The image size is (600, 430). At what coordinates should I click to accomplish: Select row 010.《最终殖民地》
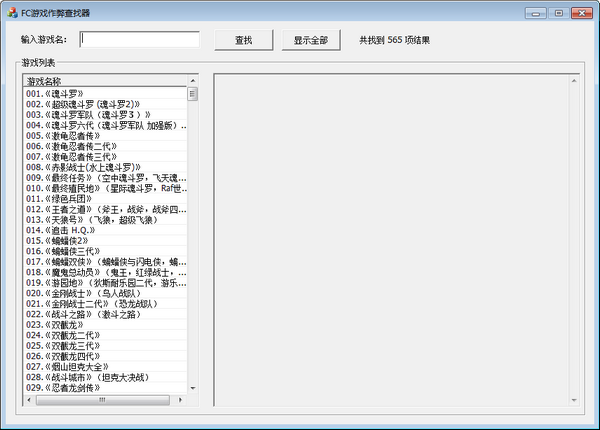click(x=105, y=188)
